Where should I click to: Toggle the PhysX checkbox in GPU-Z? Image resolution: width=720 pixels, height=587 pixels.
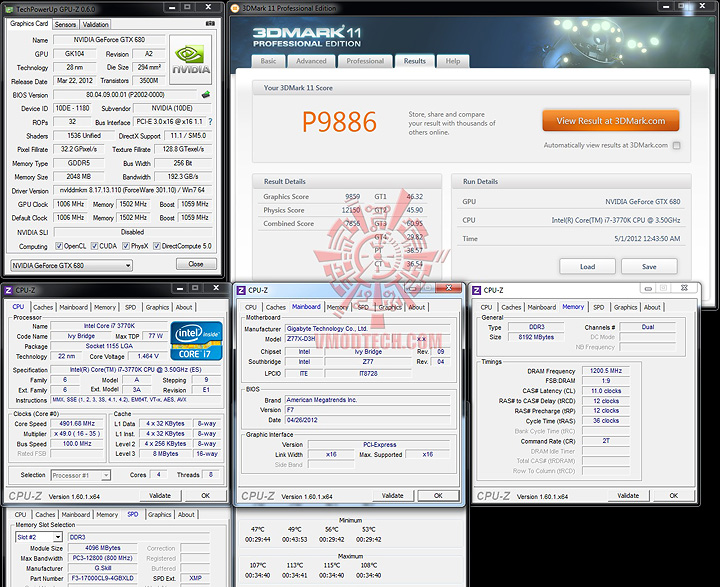tap(126, 246)
